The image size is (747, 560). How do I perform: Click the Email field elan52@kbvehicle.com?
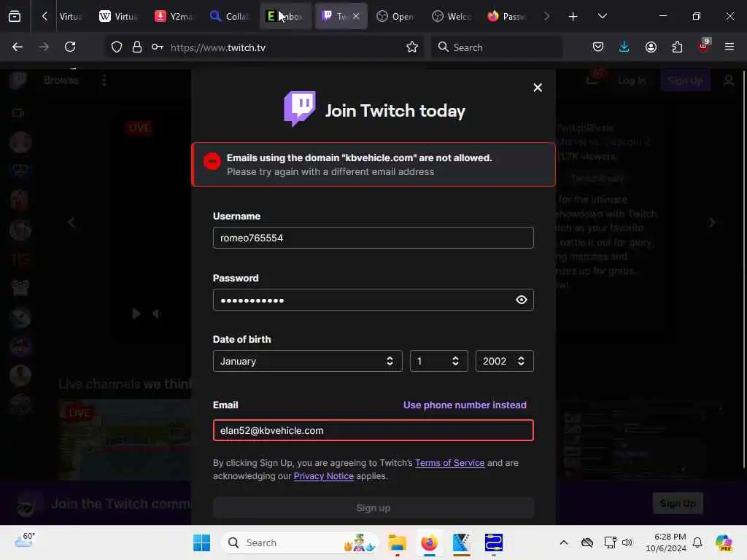373,430
